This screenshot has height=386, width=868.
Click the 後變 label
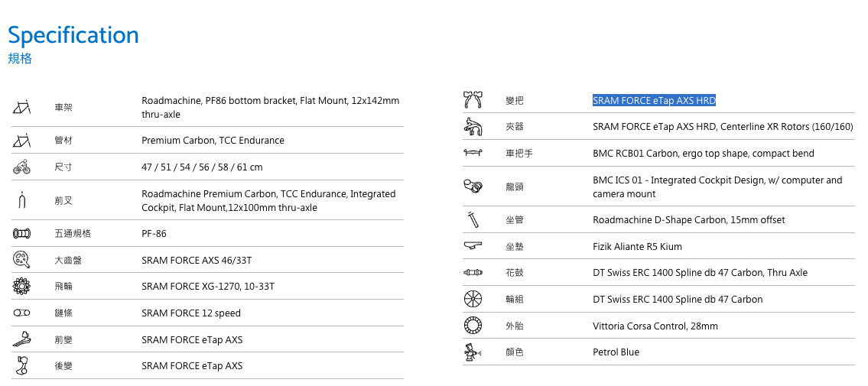(x=63, y=366)
